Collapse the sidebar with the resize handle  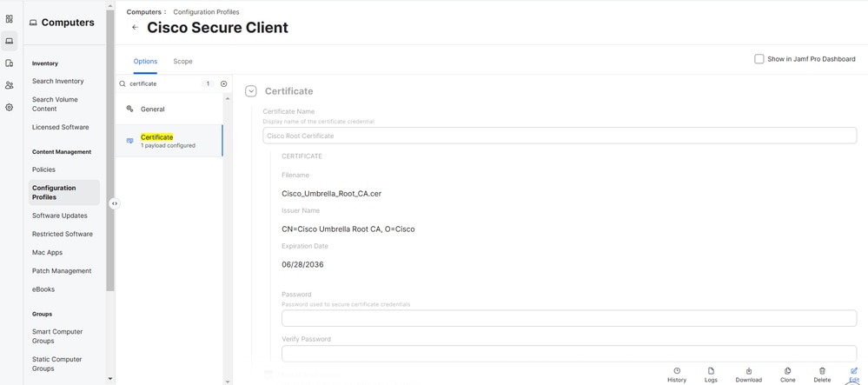pyautogui.click(x=115, y=203)
